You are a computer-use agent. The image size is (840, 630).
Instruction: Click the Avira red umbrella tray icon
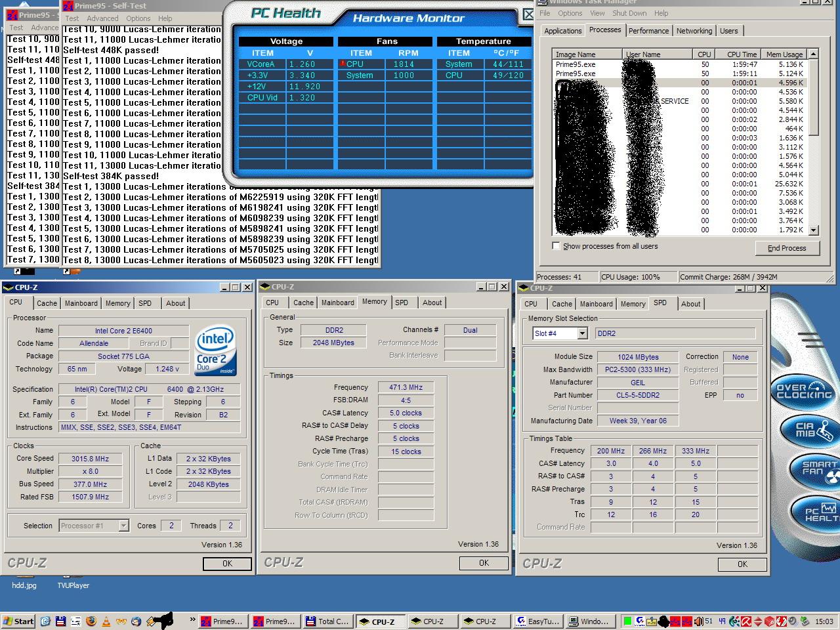coord(746,621)
